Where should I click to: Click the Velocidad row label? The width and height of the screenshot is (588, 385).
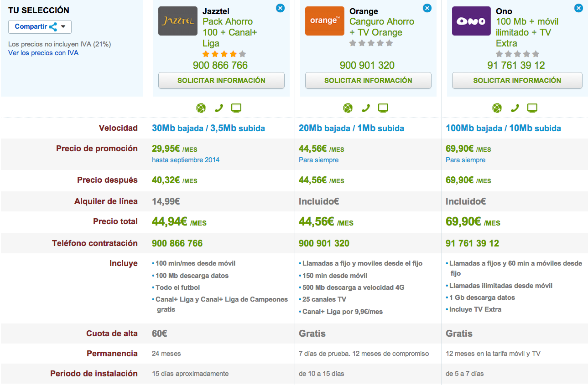coord(118,128)
